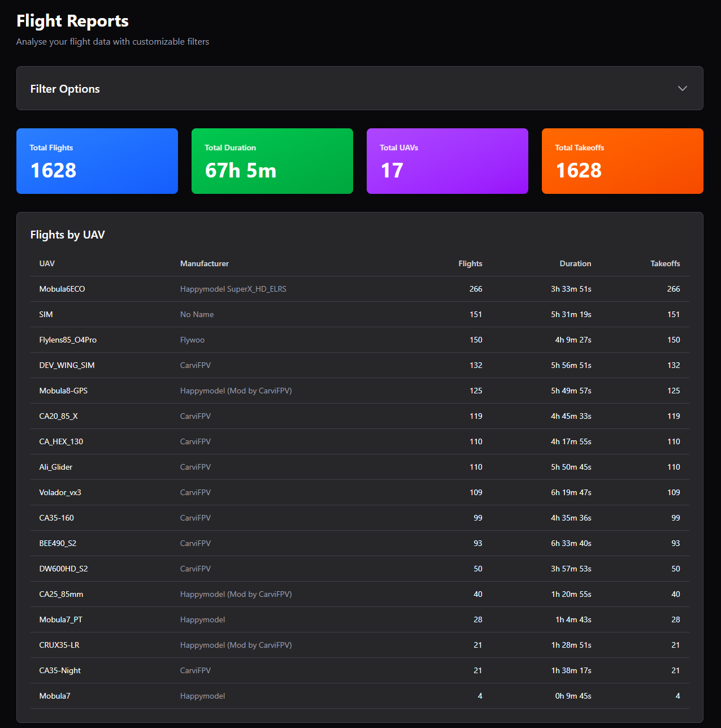
Task: Click DEV_WING_SIM takeoffs value 132
Action: tap(674, 365)
